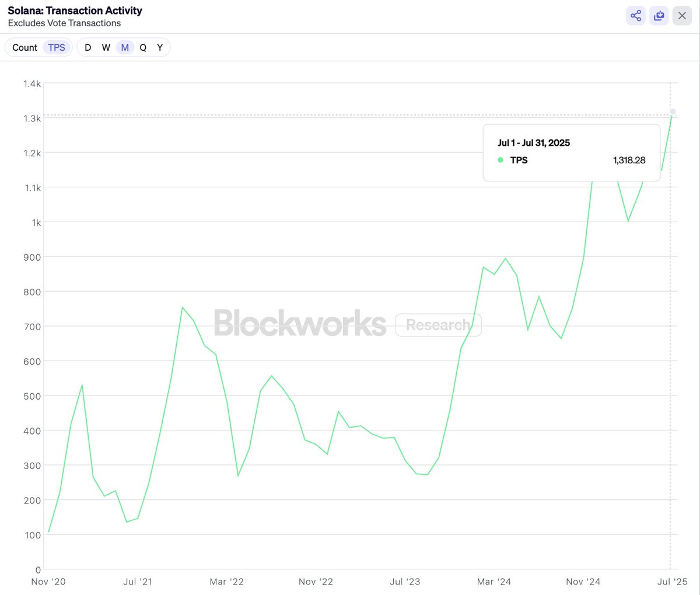The image size is (700, 595).
Task: Click the Nov '20 x-axis label
Action: (x=48, y=582)
